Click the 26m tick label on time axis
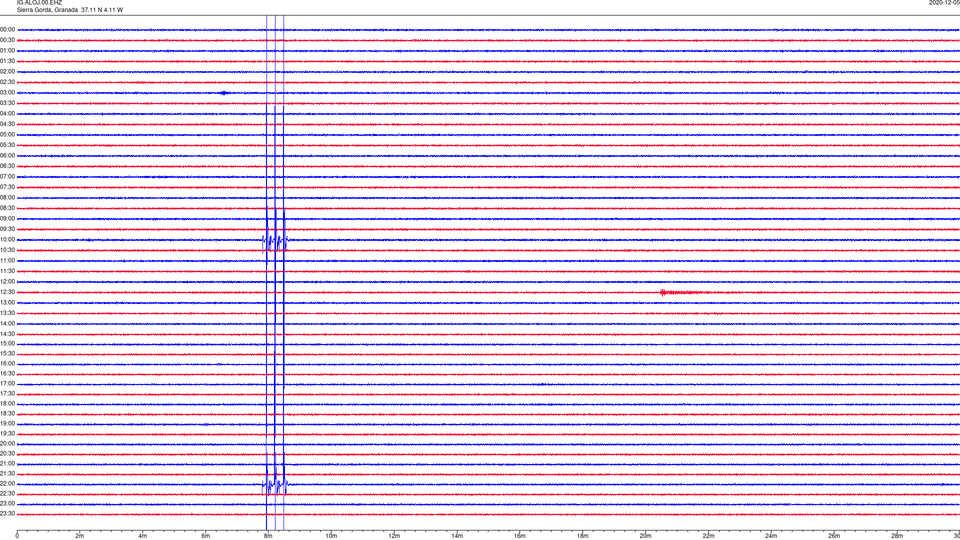This screenshot has height=540, width=960. click(834, 536)
